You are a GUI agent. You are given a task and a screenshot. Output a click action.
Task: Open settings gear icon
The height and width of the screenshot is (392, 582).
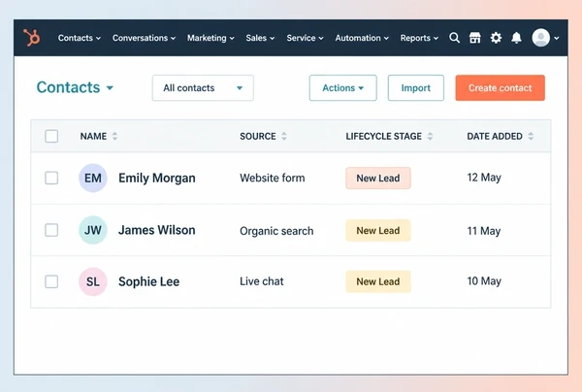[x=496, y=38]
